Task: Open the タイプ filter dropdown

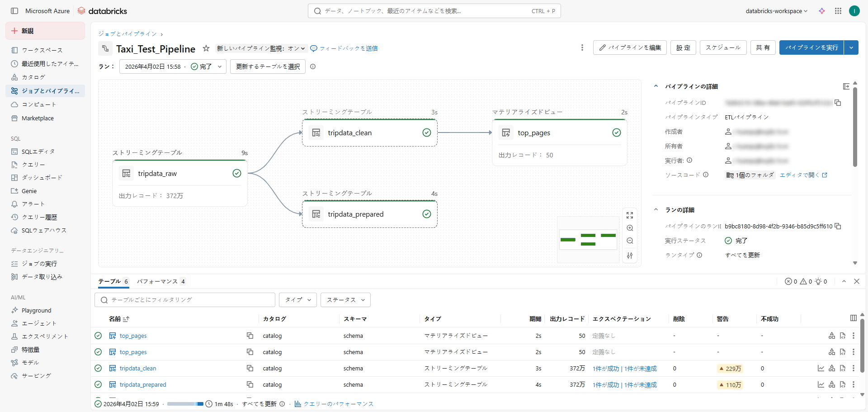Action: (x=297, y=300)
